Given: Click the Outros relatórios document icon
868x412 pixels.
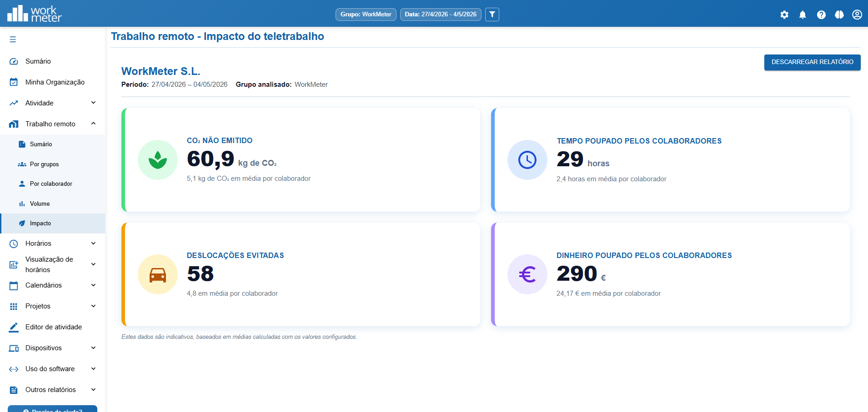Looking at the screenshot, I should [14, 390].
